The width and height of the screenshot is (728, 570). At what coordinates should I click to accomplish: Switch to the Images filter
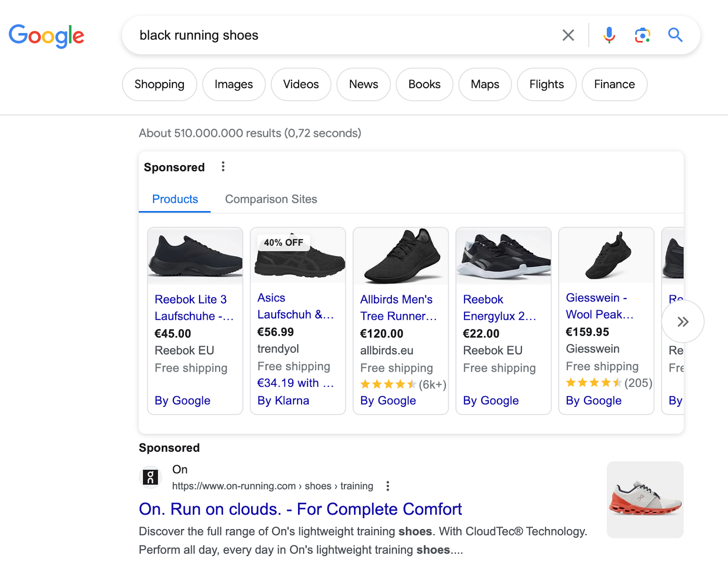coord(233,84)
